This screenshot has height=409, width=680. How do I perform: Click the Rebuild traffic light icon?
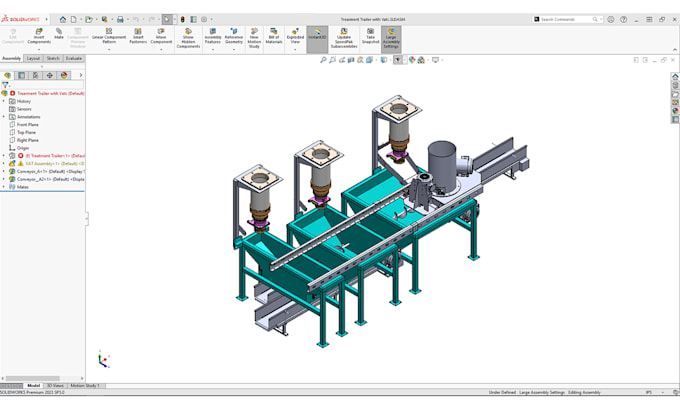click(x=183, y=19)
